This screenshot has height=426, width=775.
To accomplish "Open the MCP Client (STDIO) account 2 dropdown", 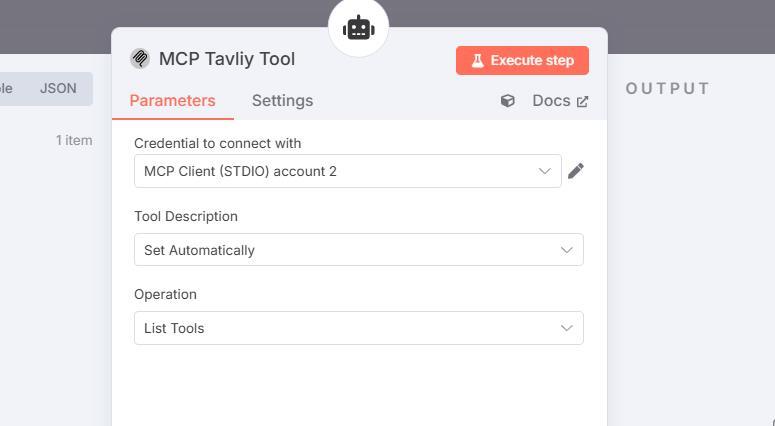I will coord(348,171).
